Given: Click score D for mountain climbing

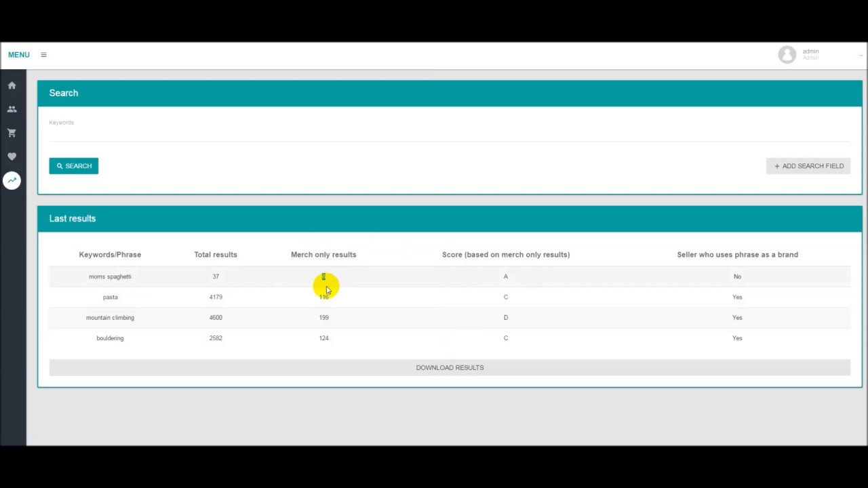Looking at the screenshot, I should click(505, 317).
